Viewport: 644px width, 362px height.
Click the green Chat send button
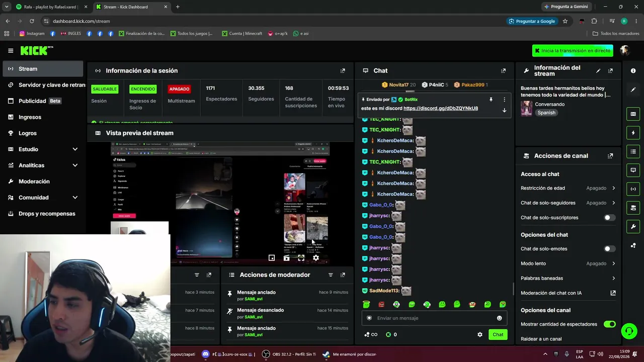498,335
